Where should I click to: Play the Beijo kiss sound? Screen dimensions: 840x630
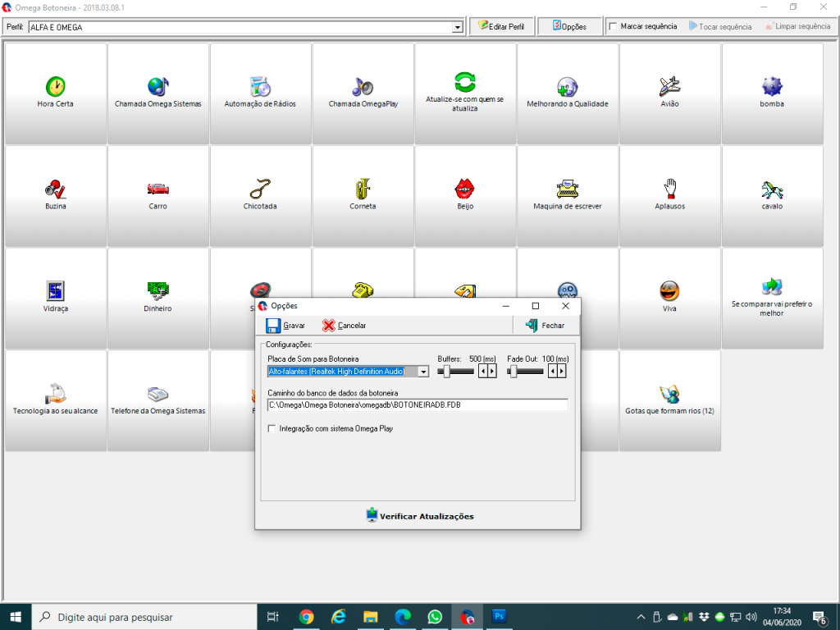pyautogui.click(x=465, y=196)
